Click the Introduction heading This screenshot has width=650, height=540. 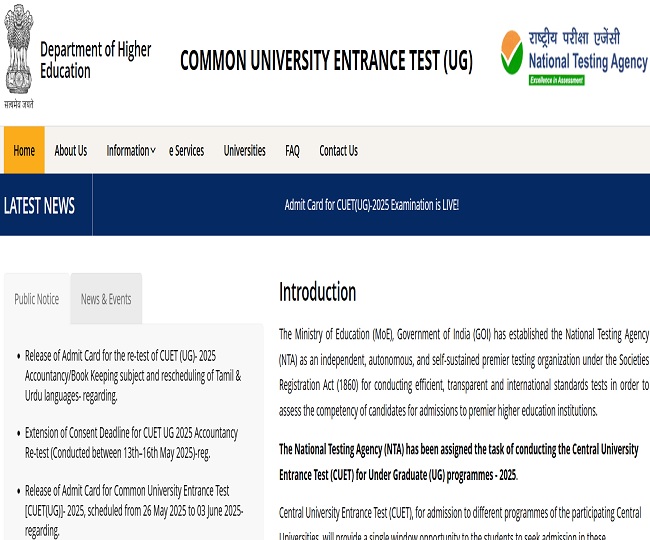point(317,292)
